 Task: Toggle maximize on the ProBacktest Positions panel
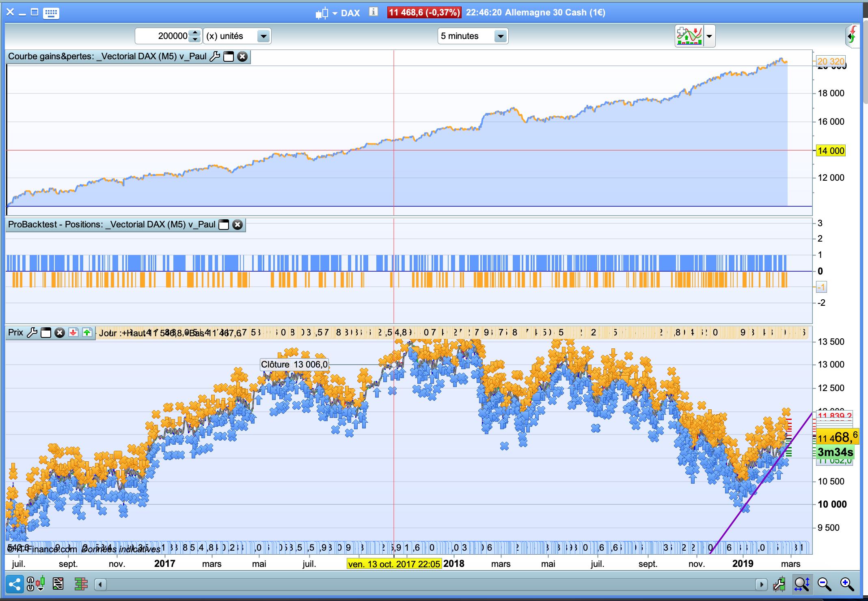[x=224, y=225]
